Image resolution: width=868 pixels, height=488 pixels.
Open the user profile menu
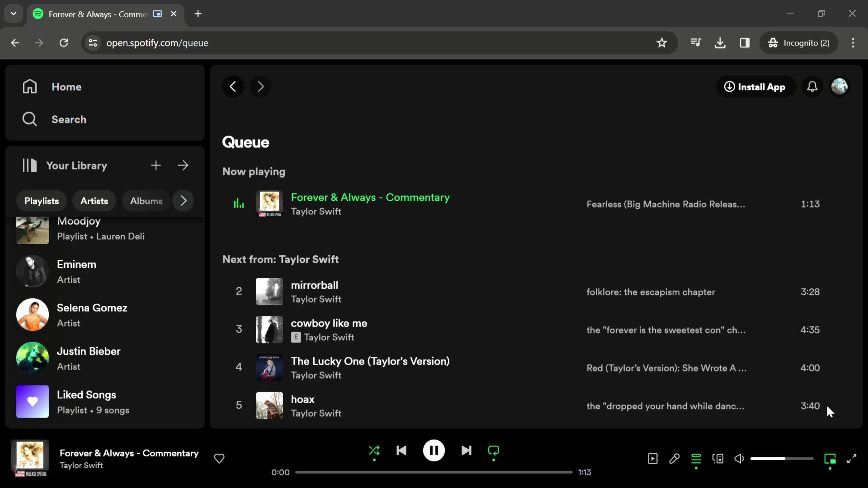(x=839, y=87)
